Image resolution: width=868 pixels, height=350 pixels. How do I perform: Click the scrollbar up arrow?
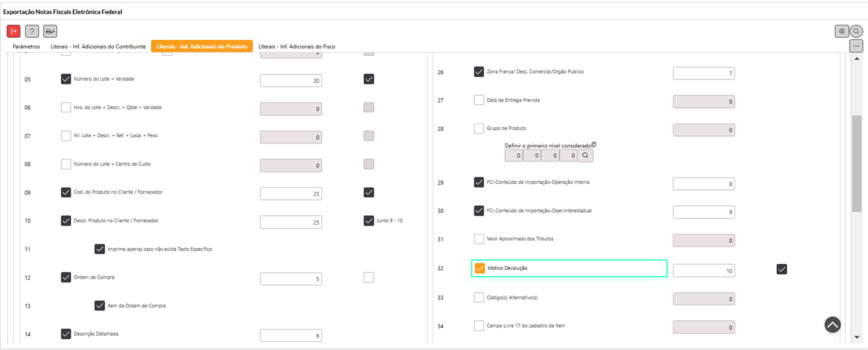point(857,58)
